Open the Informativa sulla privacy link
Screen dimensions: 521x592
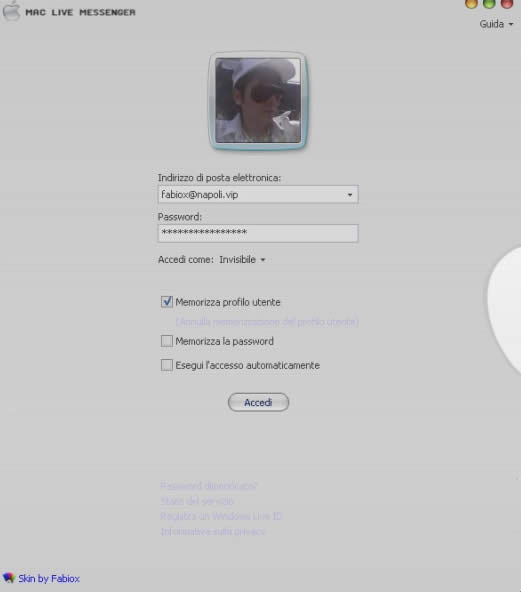(212, 532)
